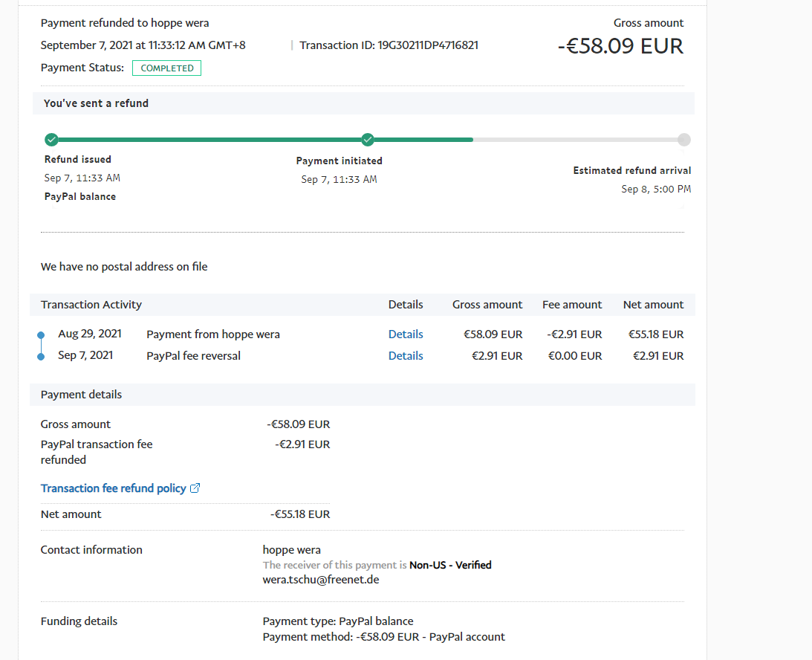Click the Sep 7 timeline dot
The image size is (812, 660).
pyautogui.click(x=41, y=357)
